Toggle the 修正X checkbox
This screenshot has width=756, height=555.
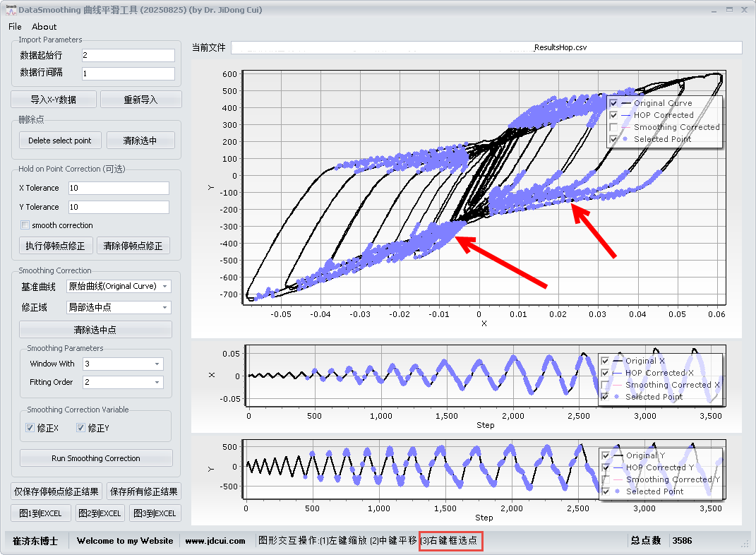coord(30,428)
